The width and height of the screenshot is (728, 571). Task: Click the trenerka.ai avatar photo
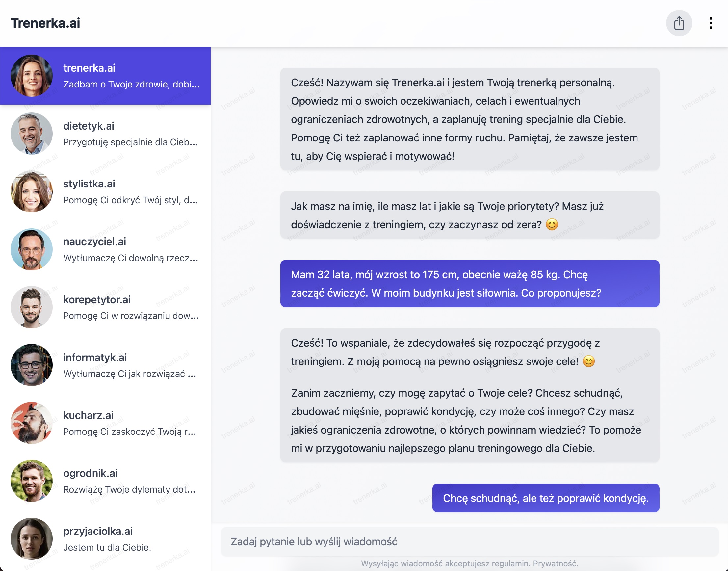32,76
